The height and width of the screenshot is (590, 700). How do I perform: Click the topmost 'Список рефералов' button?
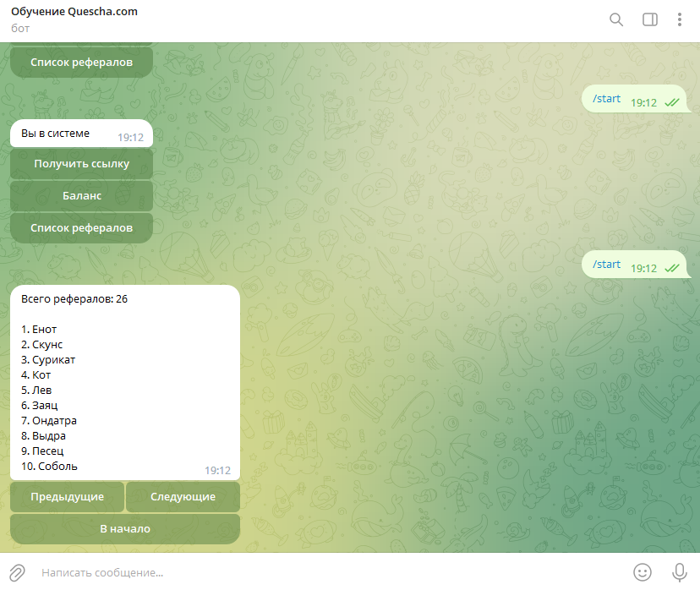(x=82, y=63)
